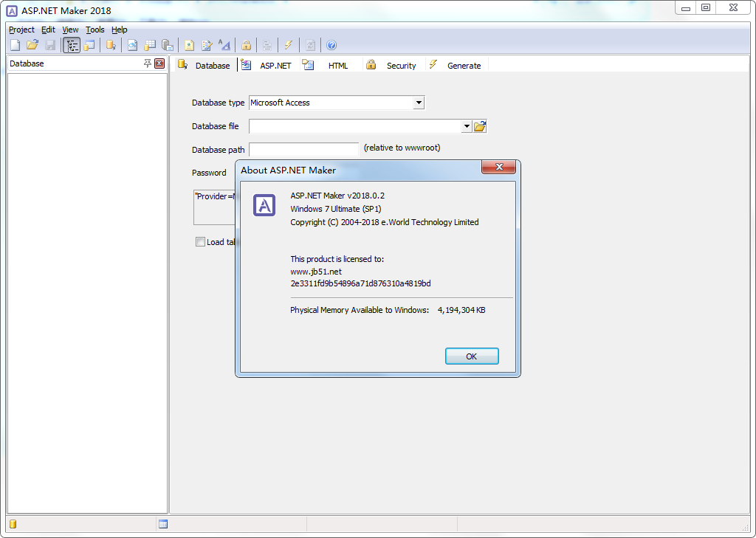The image size is (756, 538).
Task: Click the ASP.NET Maker title bar app icon
Action: pos(12,10)
